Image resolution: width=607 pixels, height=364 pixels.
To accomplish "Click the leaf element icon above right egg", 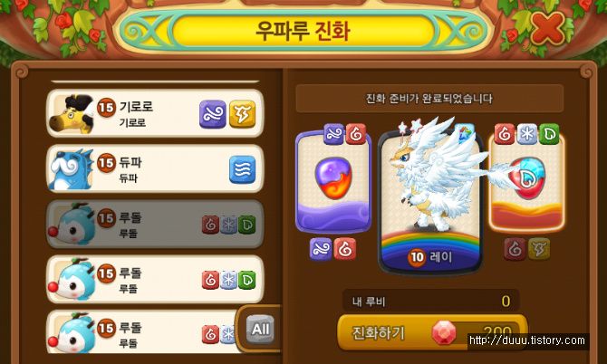I will pyautogui.click(x=549, y=134).
